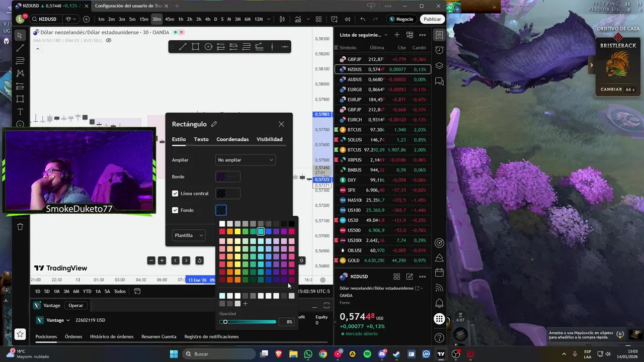The width and height of the screenshot is (644, 362).
Task: Open Registro de notificaciones tab
Action: [x=211, y=336]
